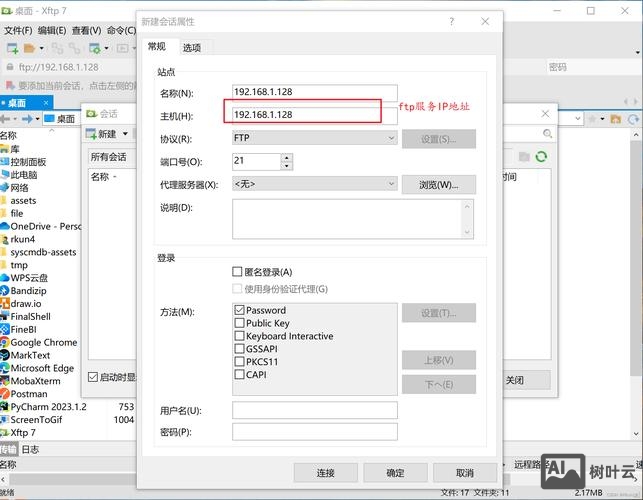The width and height of the screenshot is (643, 500).
Task: Click the 主机(H) host input field
Action: (315, 115)
